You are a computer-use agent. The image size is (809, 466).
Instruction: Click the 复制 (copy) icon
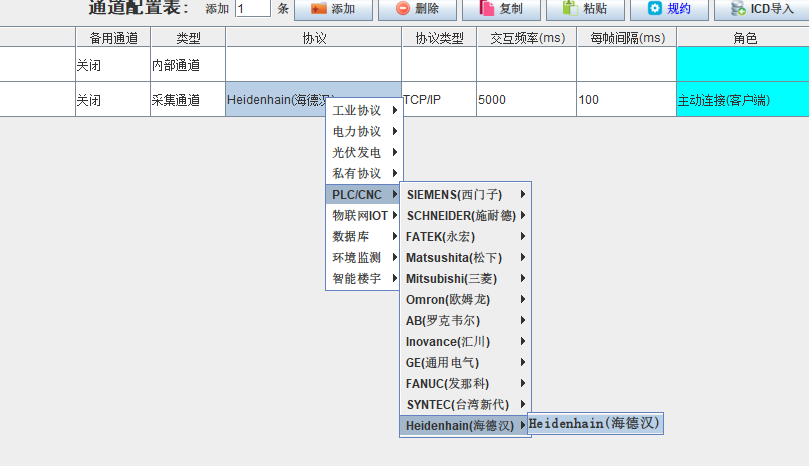tap(487, 8)
